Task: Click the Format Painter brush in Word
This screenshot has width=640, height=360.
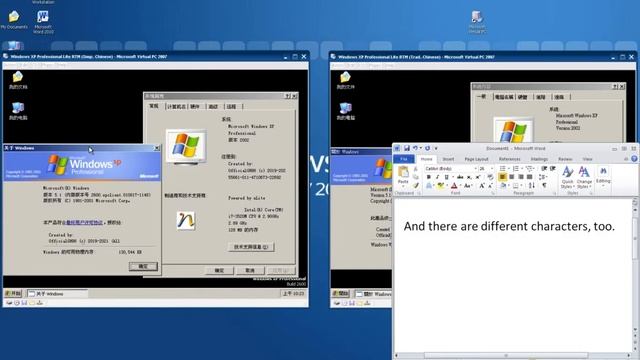Action: (416, 186)
